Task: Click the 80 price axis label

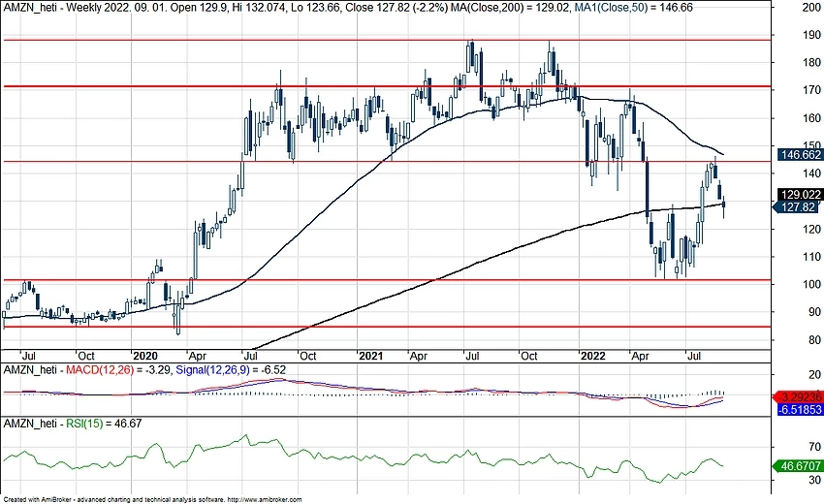Action: 814,340
